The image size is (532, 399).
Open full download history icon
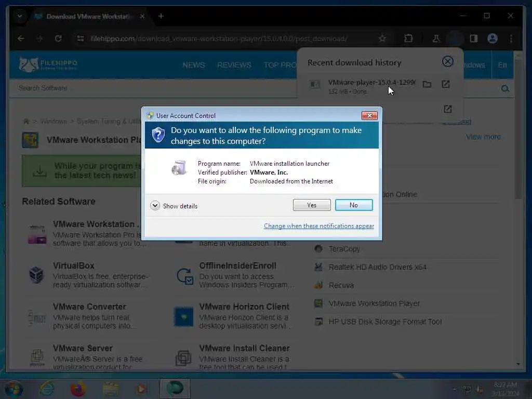pyautogui.click(x=448, y=109)
